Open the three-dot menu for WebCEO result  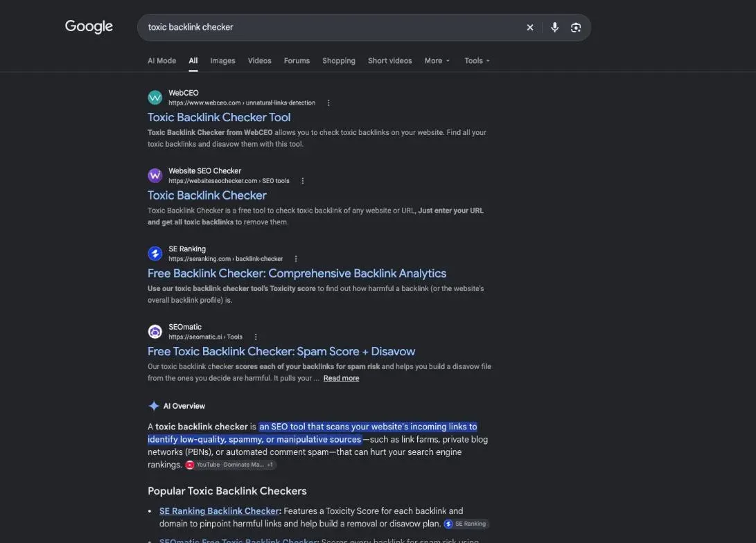328,103
